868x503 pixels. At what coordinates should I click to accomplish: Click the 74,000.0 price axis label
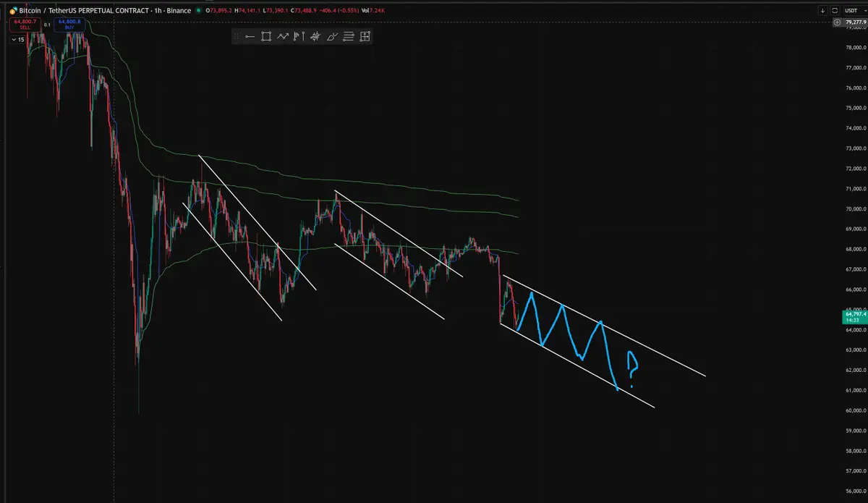pyautogui.click(x=856, y=129)
